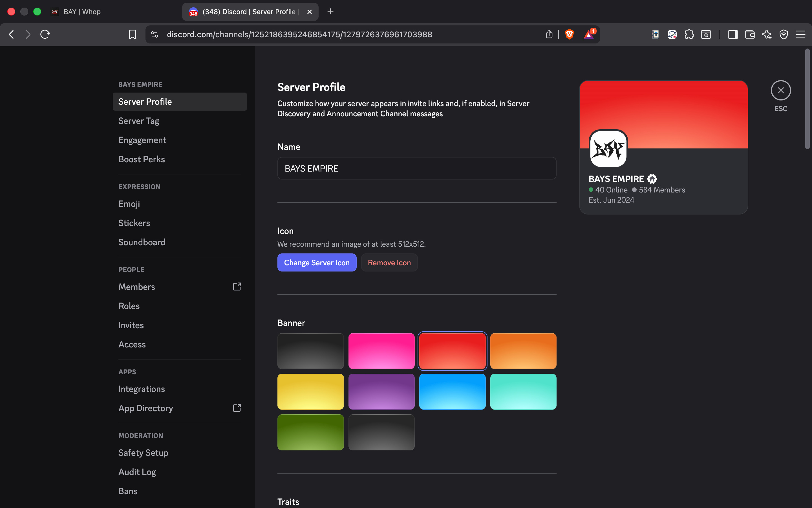Open Boost Perks settings
The width and height of the screenshot is (812, 508).
click(x=180, y=159)
